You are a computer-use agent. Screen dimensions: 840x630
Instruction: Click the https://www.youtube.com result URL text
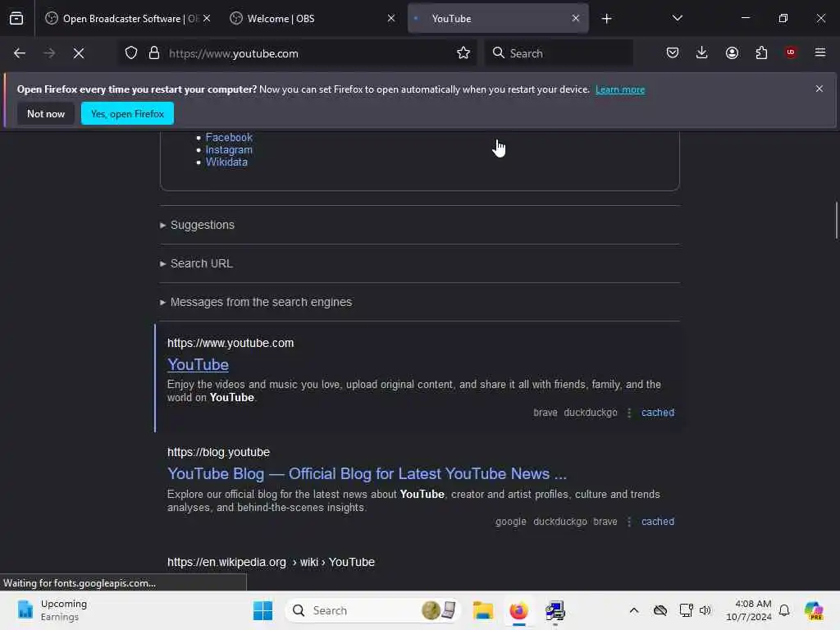(231, 343)
